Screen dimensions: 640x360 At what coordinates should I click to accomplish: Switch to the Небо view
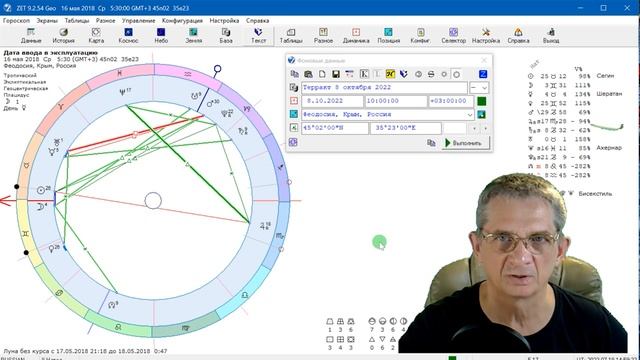161,36
